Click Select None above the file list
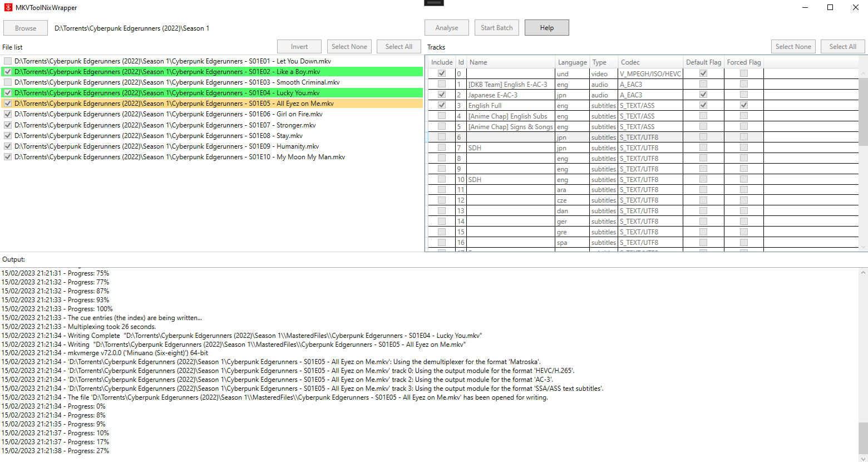 (x=349, y=46)
